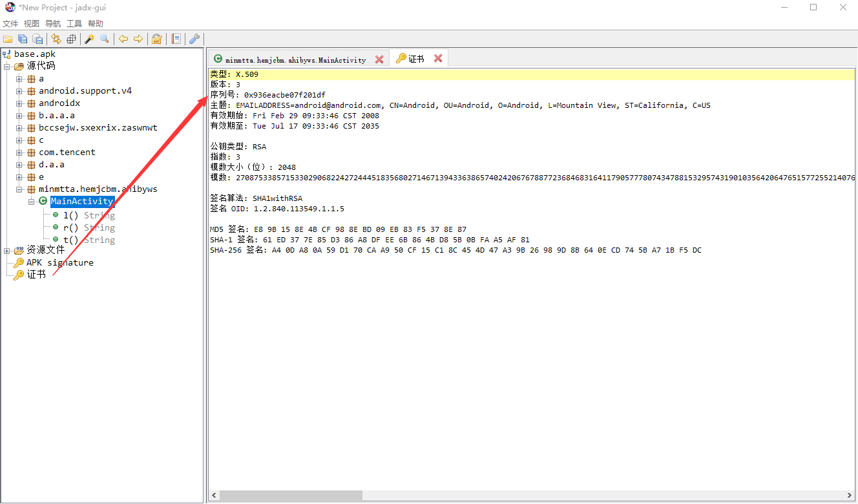Open 证书 node in tree
The image size is (858, 504).
(36, 275)
